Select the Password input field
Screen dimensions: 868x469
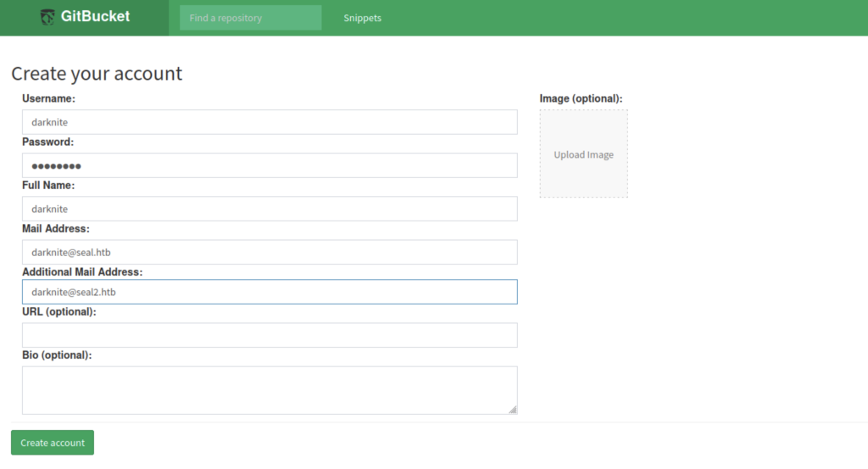270,165
